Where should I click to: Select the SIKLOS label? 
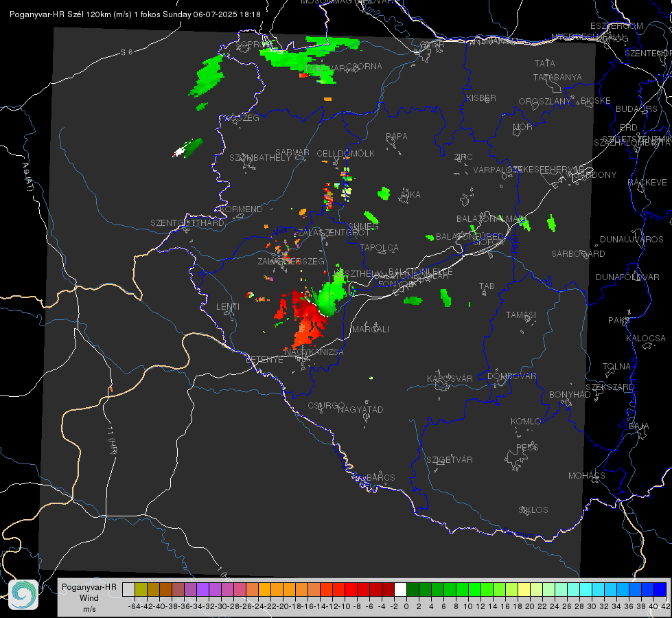point(533,510)
